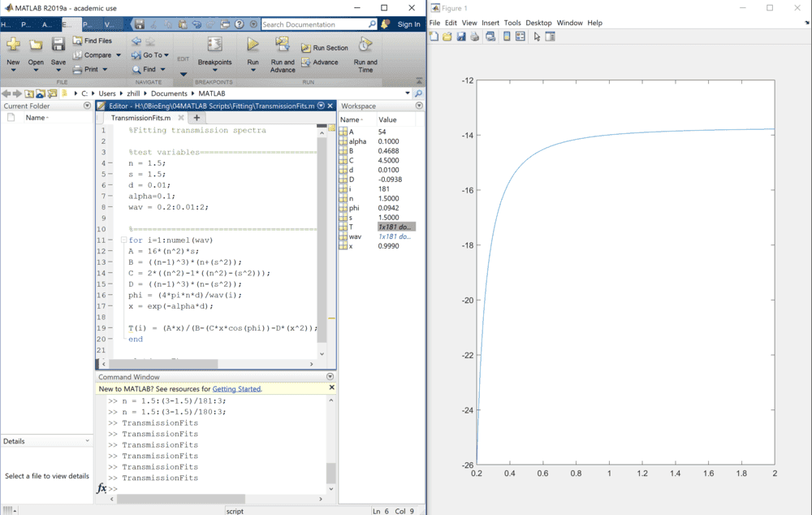Click the notification bell icon

point(385,24)
